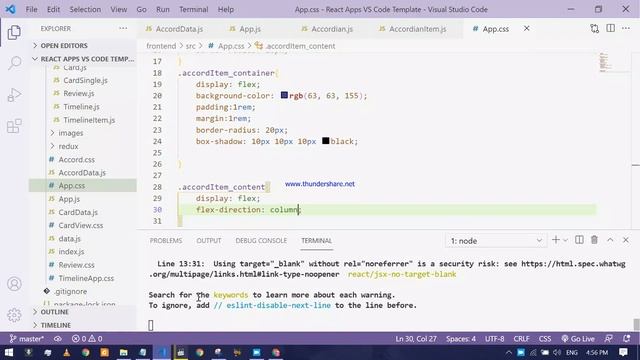Click the feedback icon in status bar
640x360 pixels.
609,339
